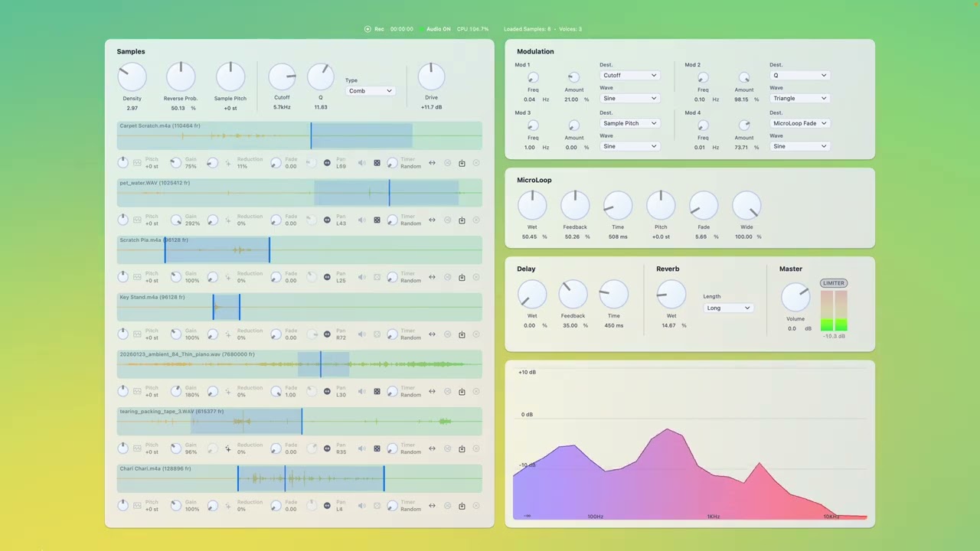Click the dice icon for Carpet Scratch.m4a

377,163
